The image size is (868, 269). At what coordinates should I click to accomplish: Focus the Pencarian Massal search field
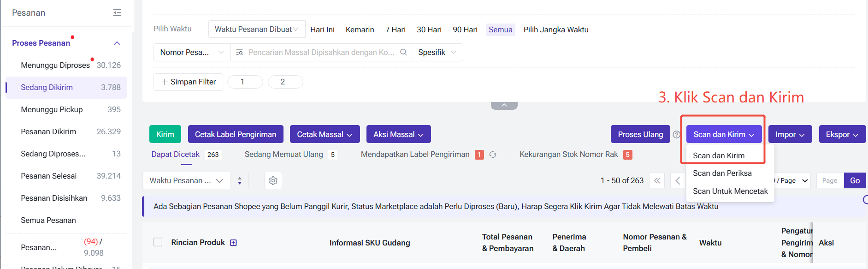pos(321,52)
